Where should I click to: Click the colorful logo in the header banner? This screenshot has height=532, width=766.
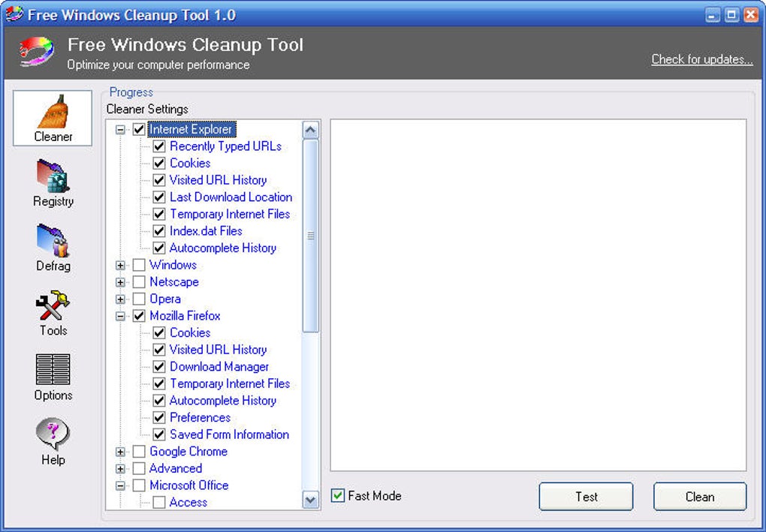(37, 52)
